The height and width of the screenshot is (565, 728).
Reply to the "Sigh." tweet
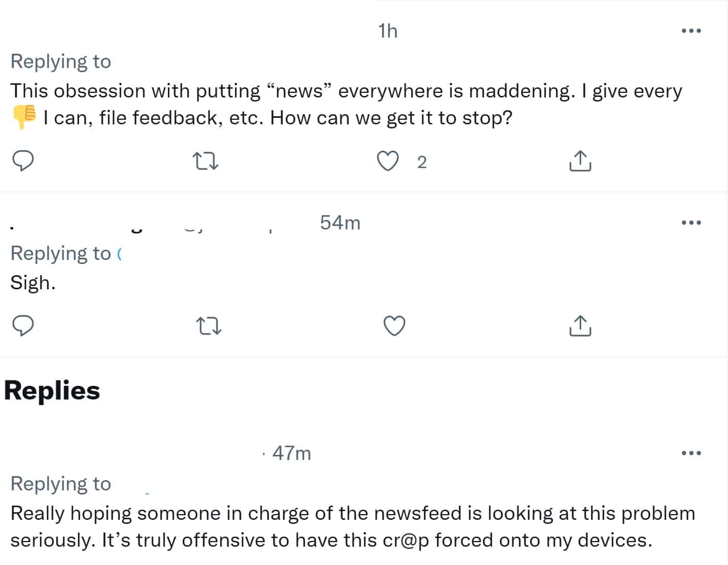23,325
